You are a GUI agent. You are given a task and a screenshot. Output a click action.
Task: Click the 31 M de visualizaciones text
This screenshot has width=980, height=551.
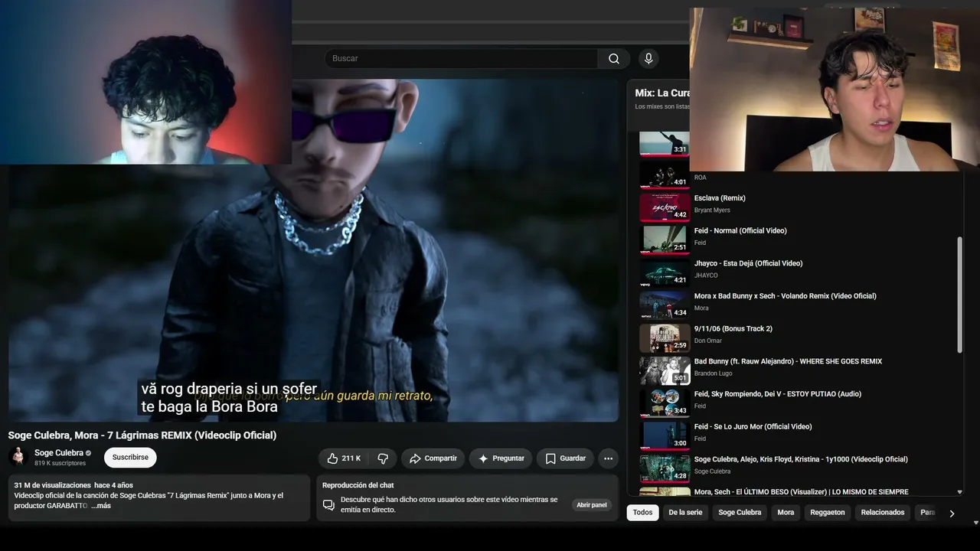53,486
